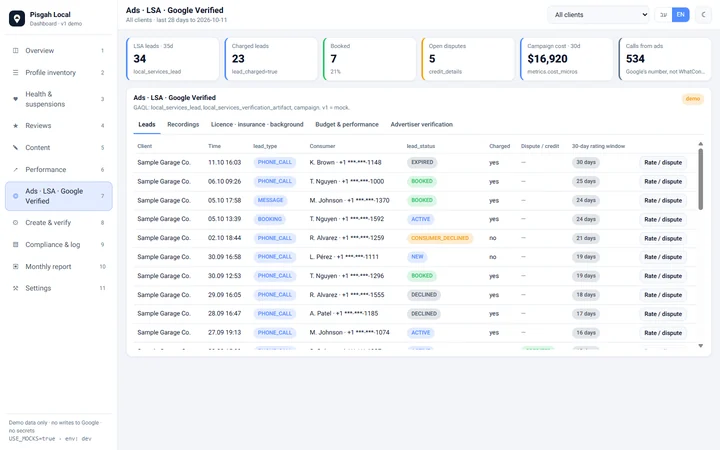
Task: Click the Open disputes 5 card
Action: click(468, 59)
